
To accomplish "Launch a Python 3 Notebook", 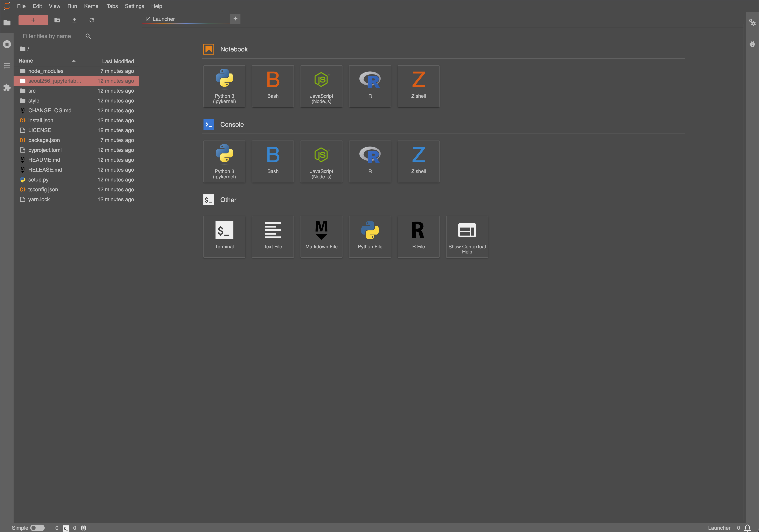I will pyautogui.click(x=224, y=86).
